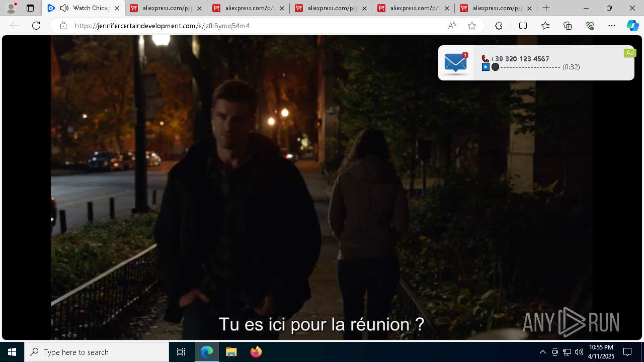Close the fourth aliexpress.com tab
The image size is (644, 362).
[x=447, y=8]
